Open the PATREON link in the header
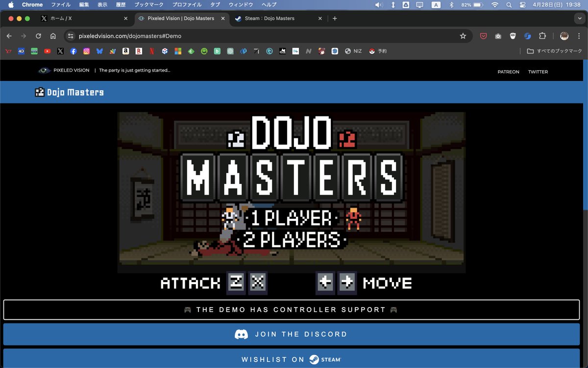Viewport: 588px width, 368px height. click(508, 72)
